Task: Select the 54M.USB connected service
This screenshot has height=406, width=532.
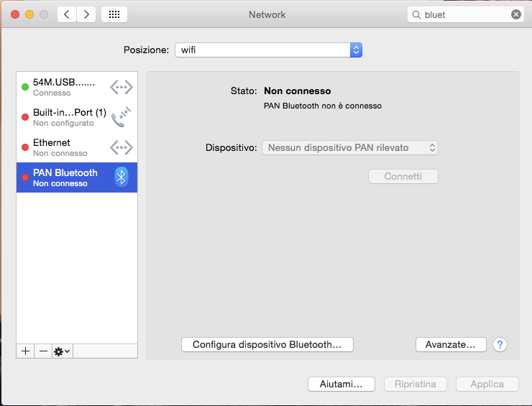Action: click(77, 87)
